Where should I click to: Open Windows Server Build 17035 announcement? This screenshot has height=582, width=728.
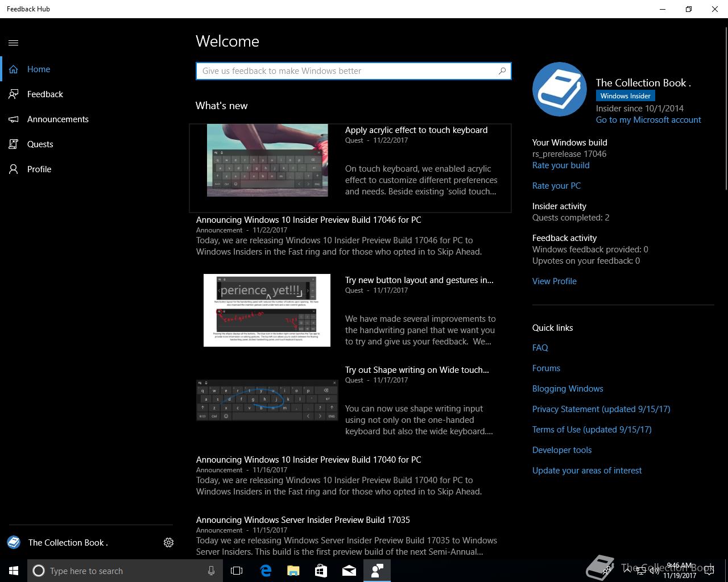[303, 520]
